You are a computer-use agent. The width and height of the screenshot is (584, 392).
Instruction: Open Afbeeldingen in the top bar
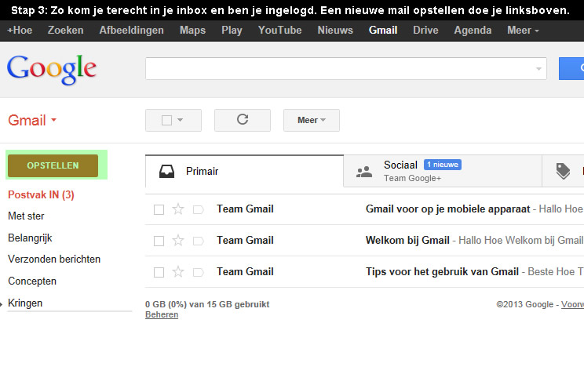tap(131, 31)
